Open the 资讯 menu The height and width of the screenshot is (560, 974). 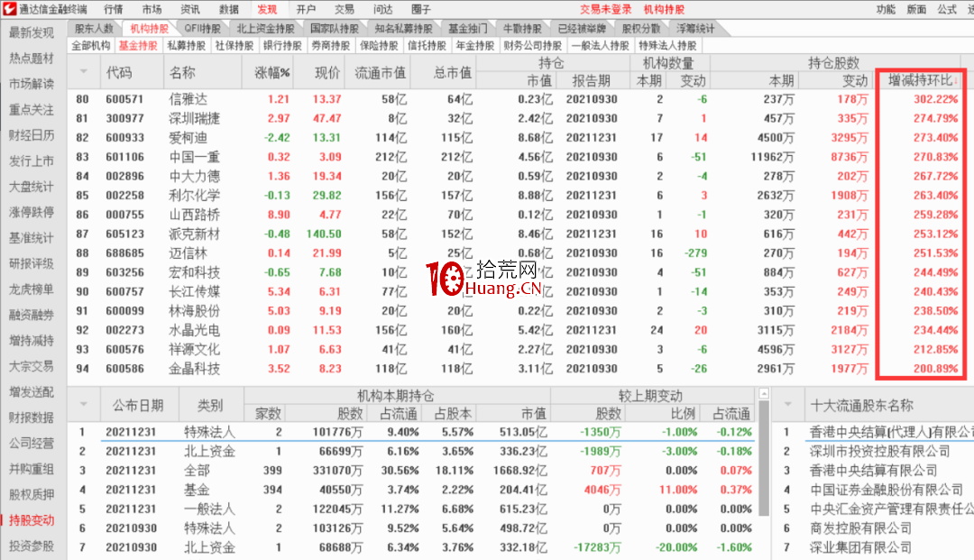pyautogui.click(x=190, y=9)
